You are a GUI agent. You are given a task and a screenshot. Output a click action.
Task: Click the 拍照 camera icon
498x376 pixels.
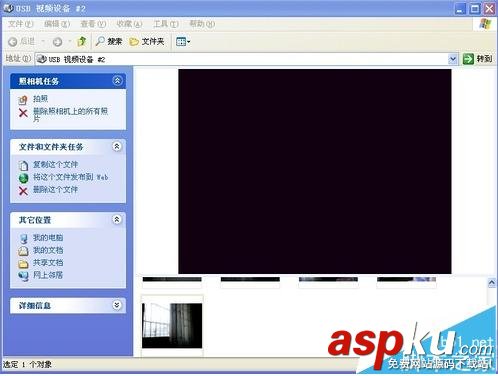point(23,99)
